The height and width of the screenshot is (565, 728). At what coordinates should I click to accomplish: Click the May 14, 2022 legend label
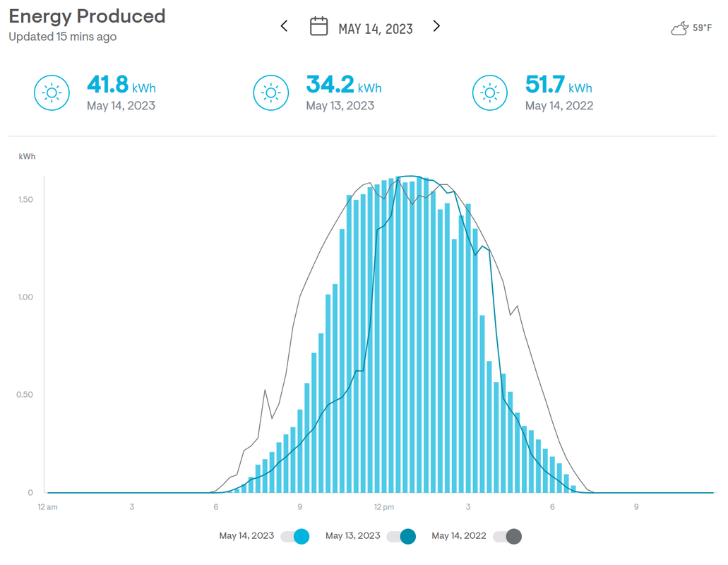coord(459,536)
